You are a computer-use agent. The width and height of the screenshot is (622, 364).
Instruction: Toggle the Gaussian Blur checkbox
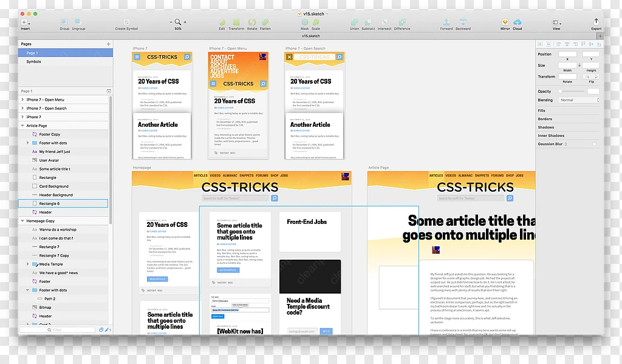(x=594, y=144)
